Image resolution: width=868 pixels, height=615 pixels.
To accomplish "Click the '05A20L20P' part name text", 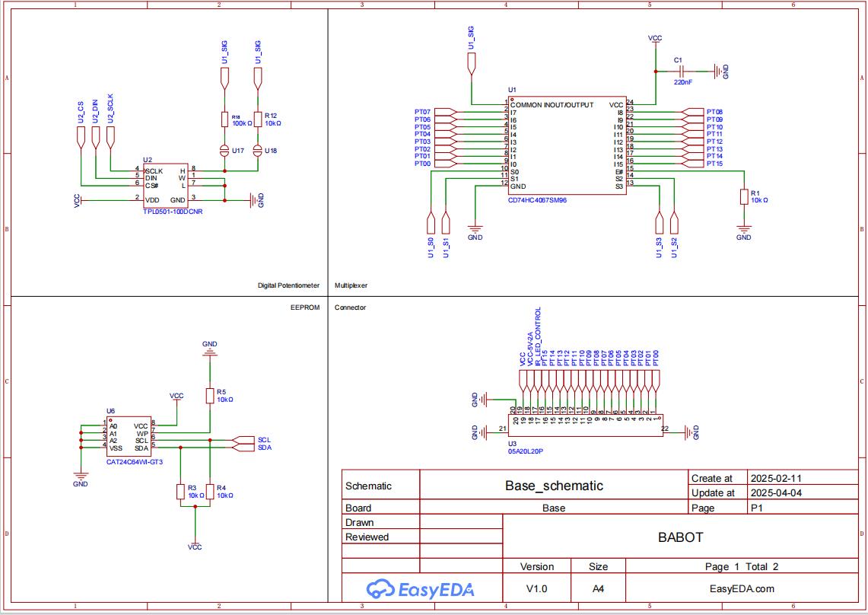I will click(526, 451).
